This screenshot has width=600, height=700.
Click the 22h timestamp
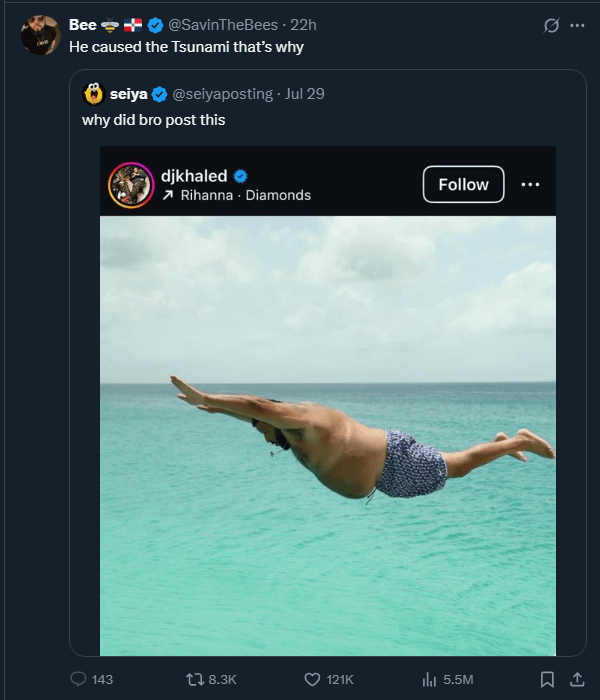(304, 25)
